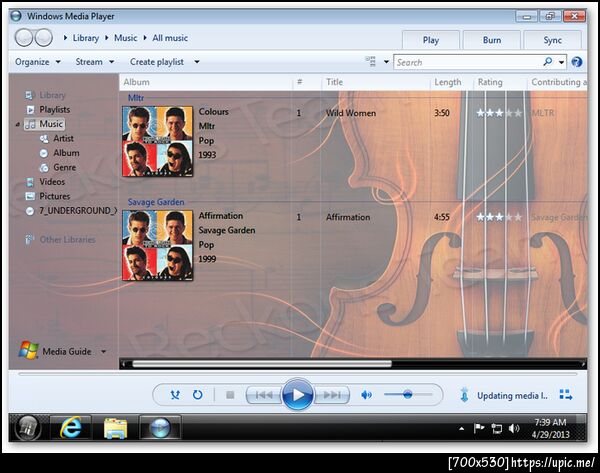This screenshot has width=600, height=473.
Task: Open Internet Explorer from taskbar
Action: (x=70, y=427)
